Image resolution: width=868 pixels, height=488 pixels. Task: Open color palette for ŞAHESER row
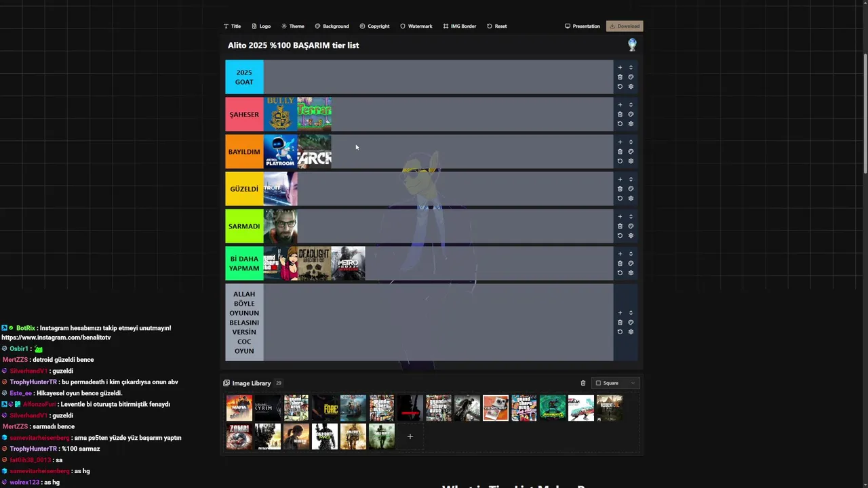click(631, 114)
